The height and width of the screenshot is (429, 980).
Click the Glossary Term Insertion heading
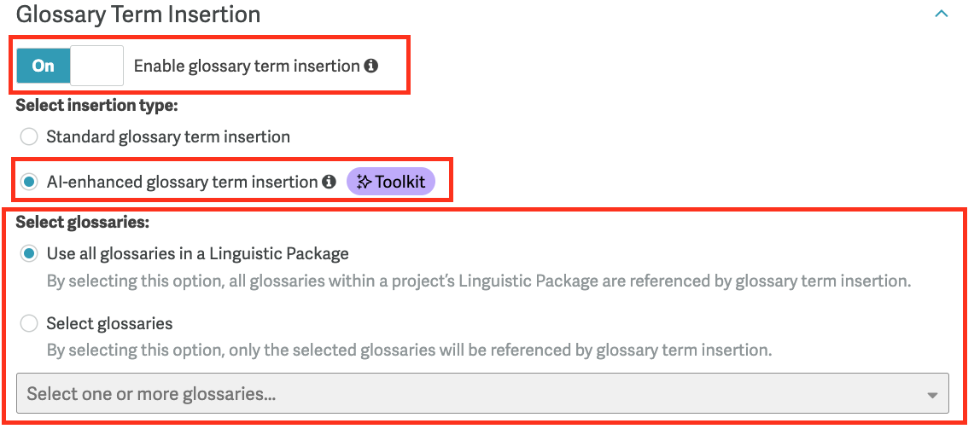click(x=138, y=14)
